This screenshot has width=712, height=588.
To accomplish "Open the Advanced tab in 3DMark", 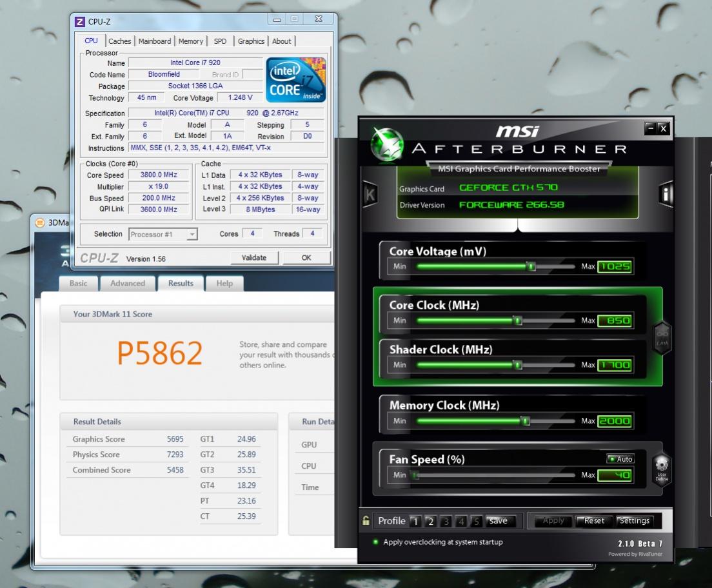I will pyautogui.click(x=128, y=283).
